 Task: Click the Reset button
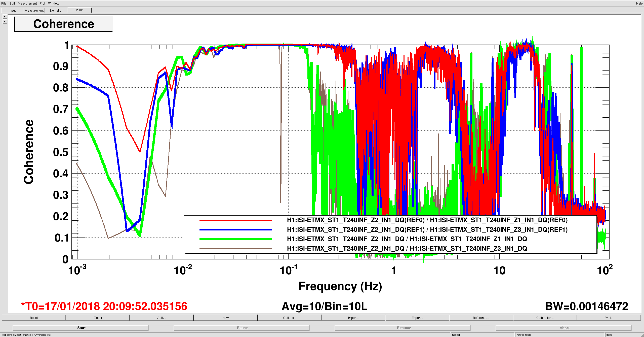34,318
